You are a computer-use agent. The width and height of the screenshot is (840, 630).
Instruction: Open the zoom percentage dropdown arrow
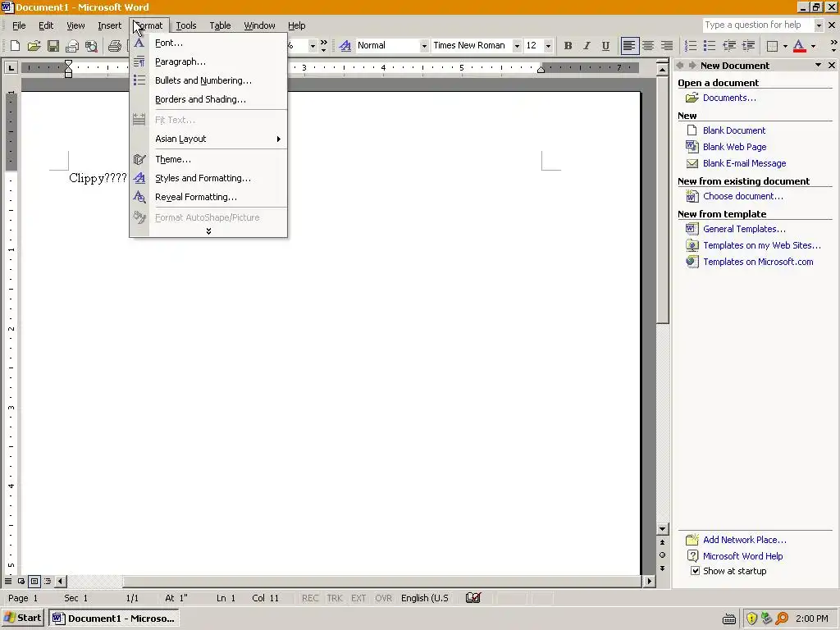pos(313,46)
